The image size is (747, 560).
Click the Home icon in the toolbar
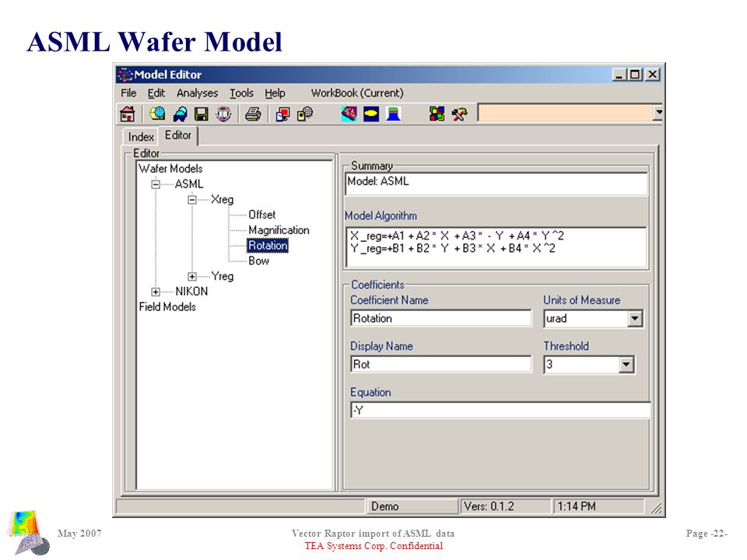(127, 114)
